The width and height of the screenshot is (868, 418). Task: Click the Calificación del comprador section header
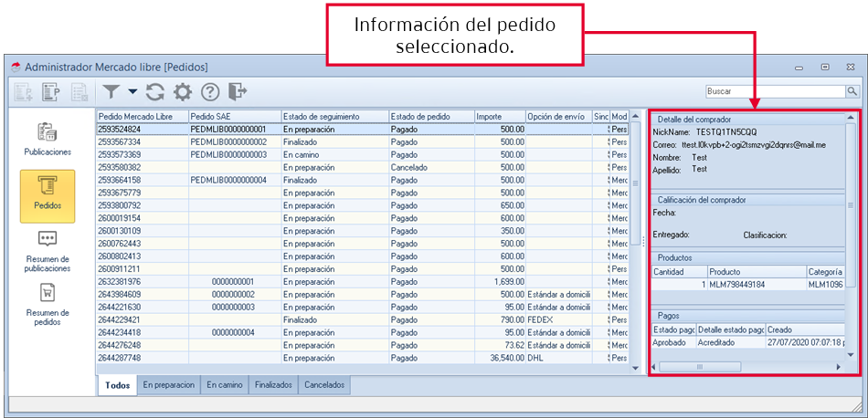(747, 200)
